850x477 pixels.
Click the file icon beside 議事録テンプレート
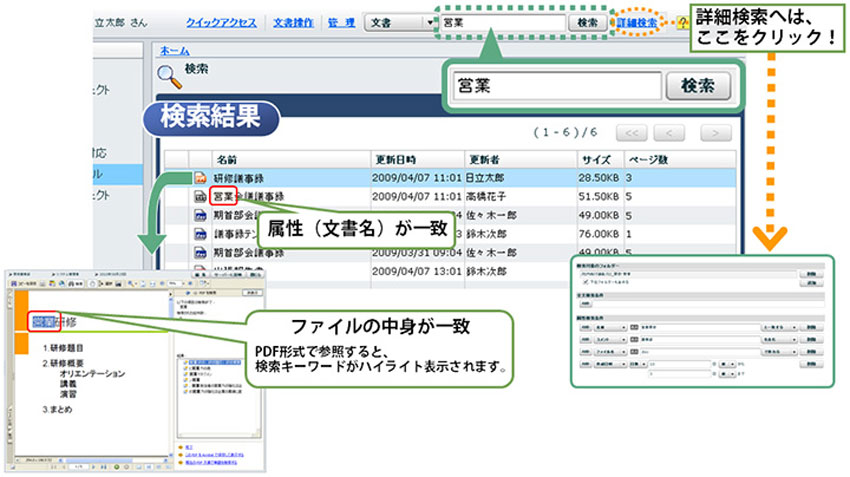click(200, 234)
